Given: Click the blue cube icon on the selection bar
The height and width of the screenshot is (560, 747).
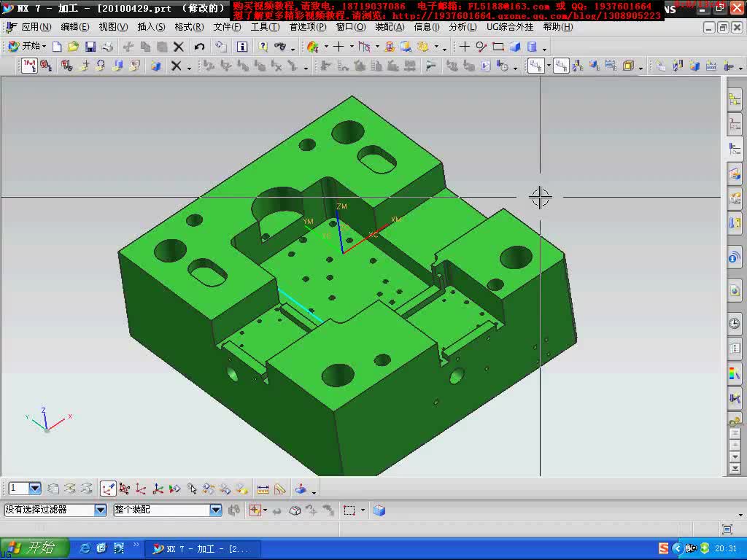Looking at the screenshot, I should [379, 510].
